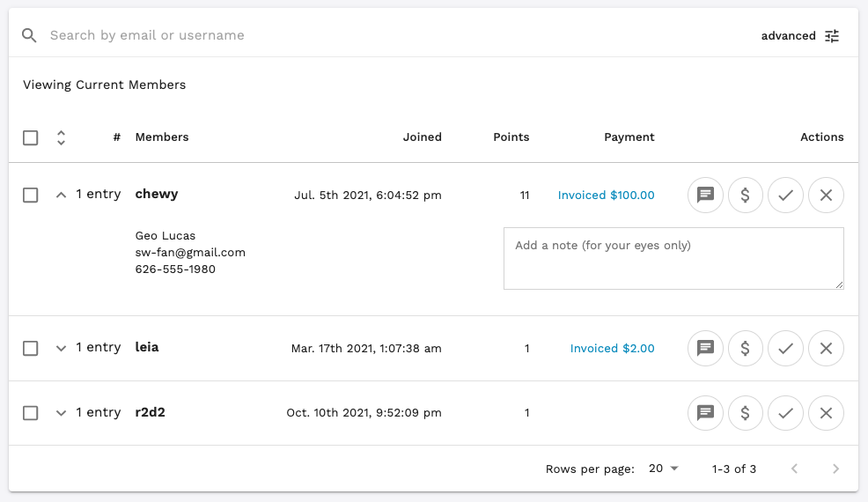The image size is (868, 502).
Task: Click the search magnifier icon
Action: [x=30, y=35]
